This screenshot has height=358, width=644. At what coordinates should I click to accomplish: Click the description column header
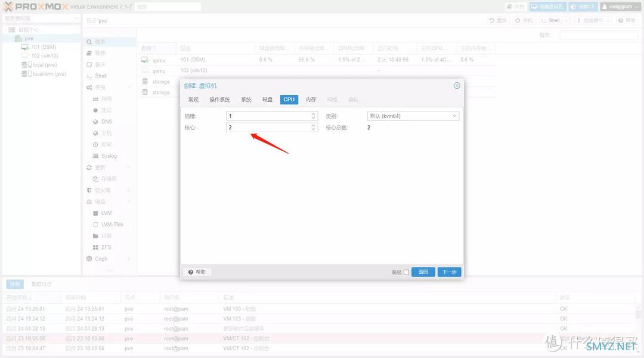click(215, 48)
